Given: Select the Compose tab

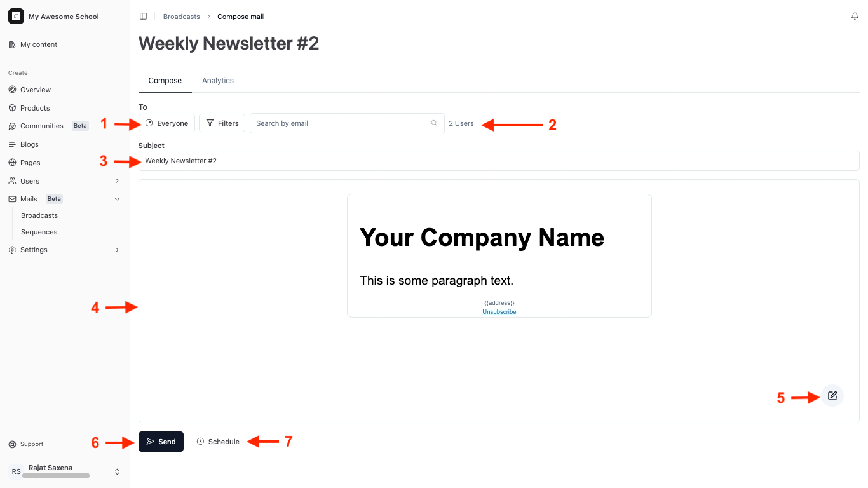Looking at the screenshot, I should pos(165,81).
